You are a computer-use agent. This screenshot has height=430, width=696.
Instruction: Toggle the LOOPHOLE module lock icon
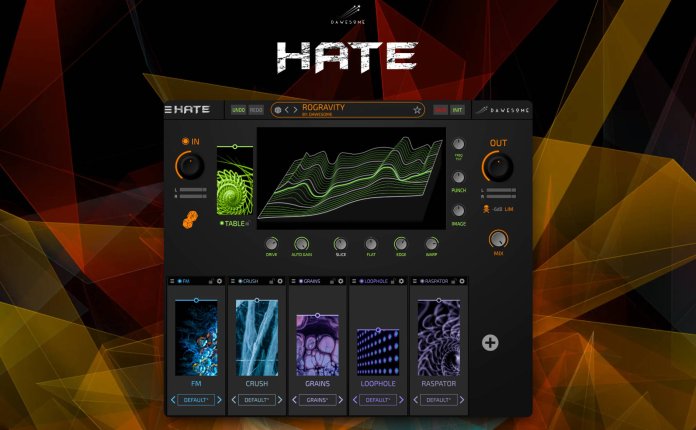click(x=393, y=281)
